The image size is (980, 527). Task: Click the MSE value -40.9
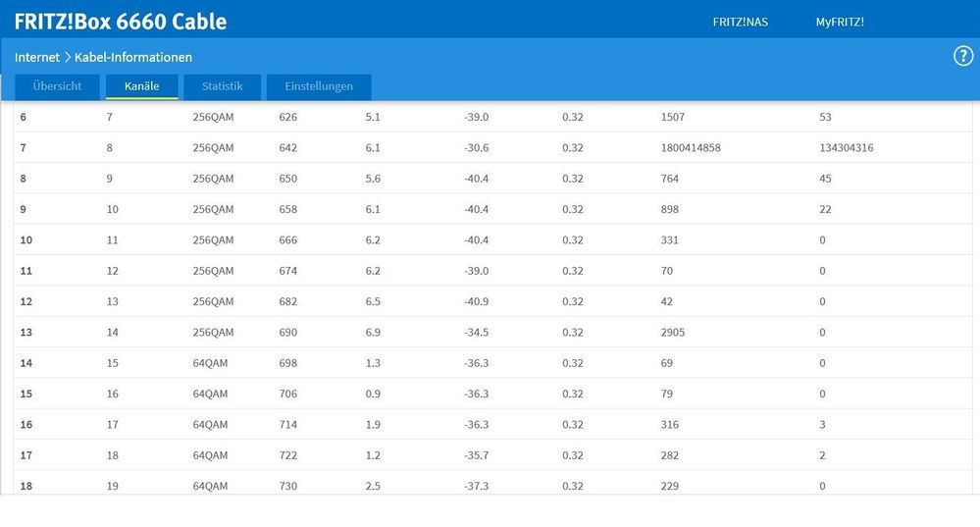476,301
